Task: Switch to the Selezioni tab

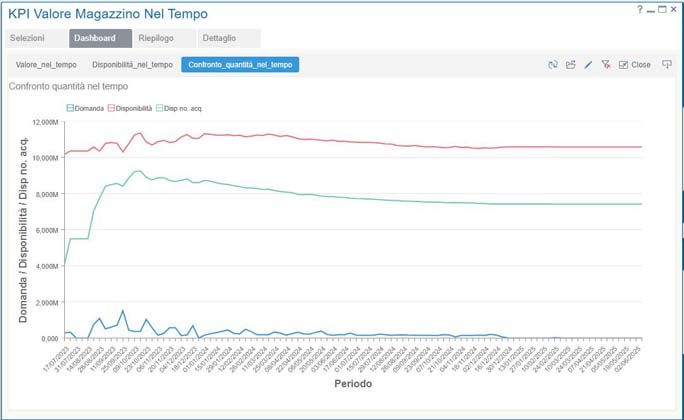Action: click(x=27, y=38)
